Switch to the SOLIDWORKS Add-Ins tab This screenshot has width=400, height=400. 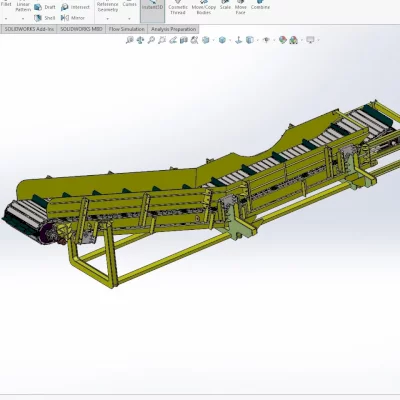(29, 29)
